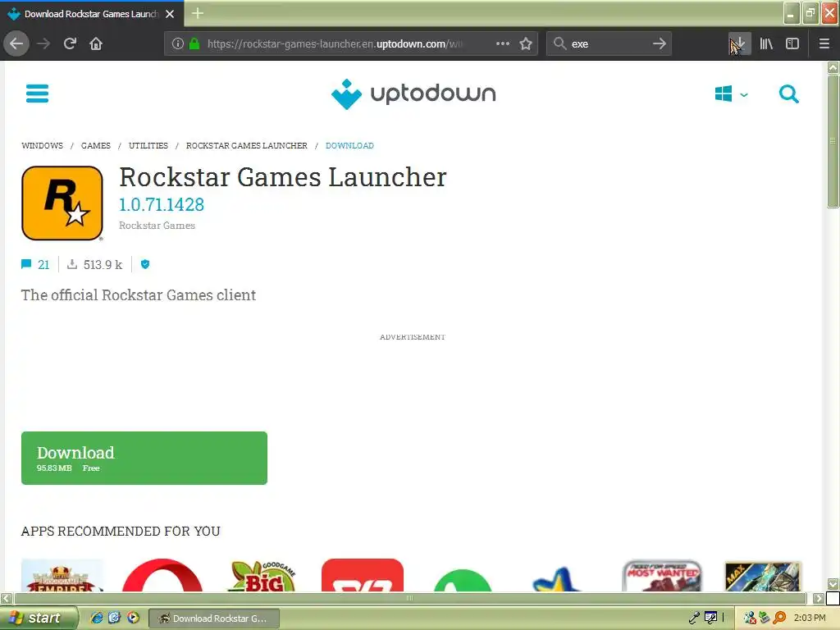The width and height of the screenshot is (840, 630).
Task: Open the Max Payne recommended app thumbnail
Action: [x=763, y=576]
